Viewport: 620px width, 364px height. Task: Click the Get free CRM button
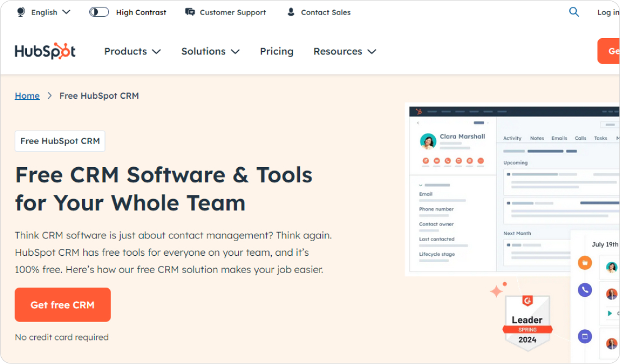click(62, 305)
